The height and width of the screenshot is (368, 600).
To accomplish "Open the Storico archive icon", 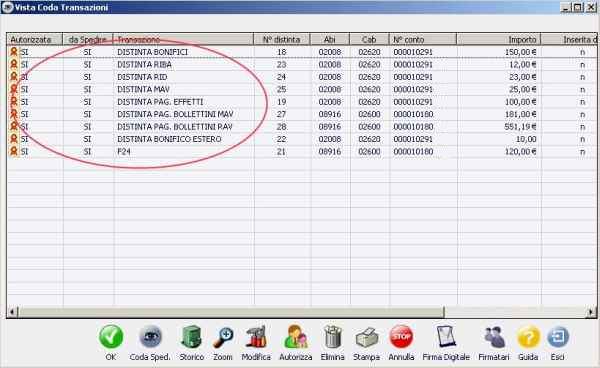I will click(191, 337).
